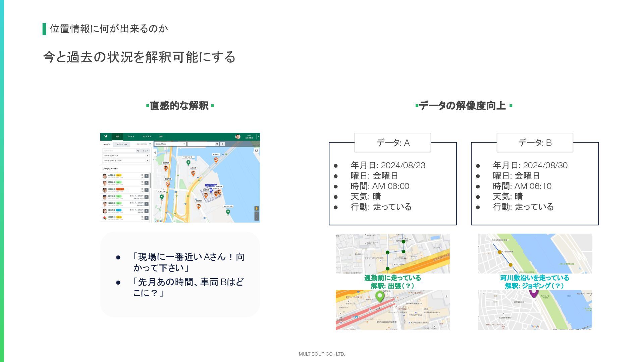Click the map layers icon

coord(256,150)
